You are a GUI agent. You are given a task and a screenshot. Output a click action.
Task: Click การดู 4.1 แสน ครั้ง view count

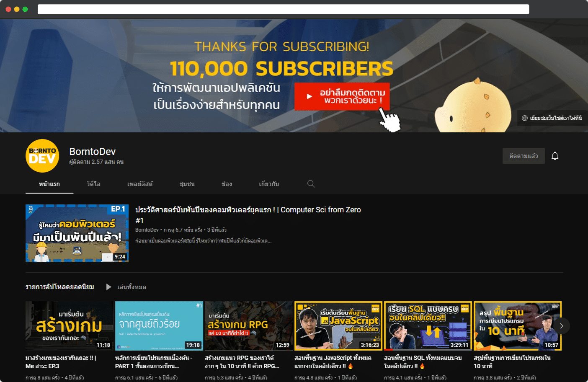point(403,378)
